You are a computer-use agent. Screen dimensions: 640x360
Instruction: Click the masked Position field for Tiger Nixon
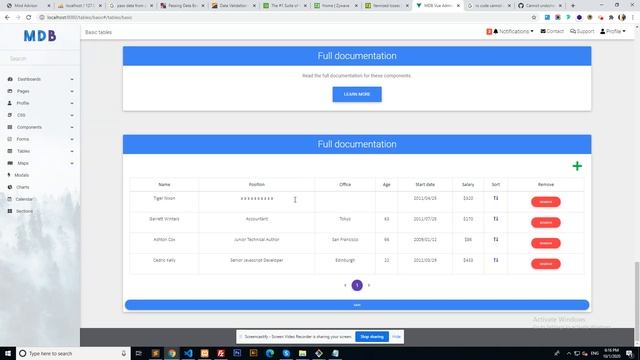257,199
